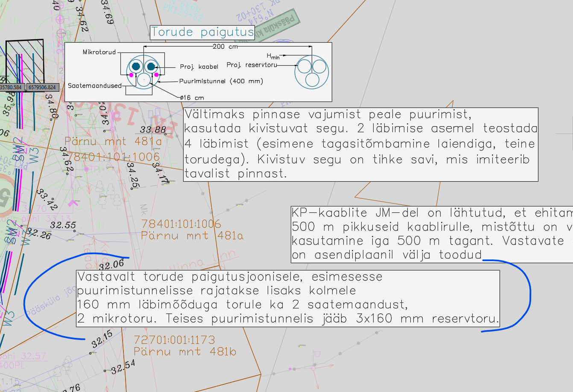Click the 'Saatemaandused' label
This screenshot has width=573, height=392.
click(x=95, y=86)
